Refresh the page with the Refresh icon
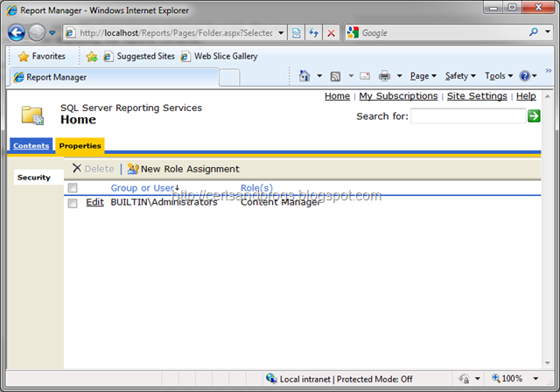Image resolution: width=560 pixels, height=392 pixels. (313, 33)
